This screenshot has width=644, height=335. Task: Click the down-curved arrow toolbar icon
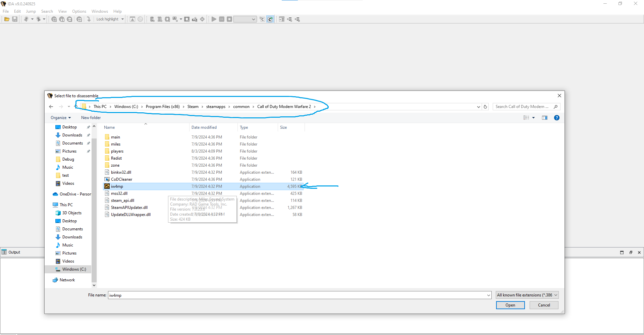click(89, 19)
